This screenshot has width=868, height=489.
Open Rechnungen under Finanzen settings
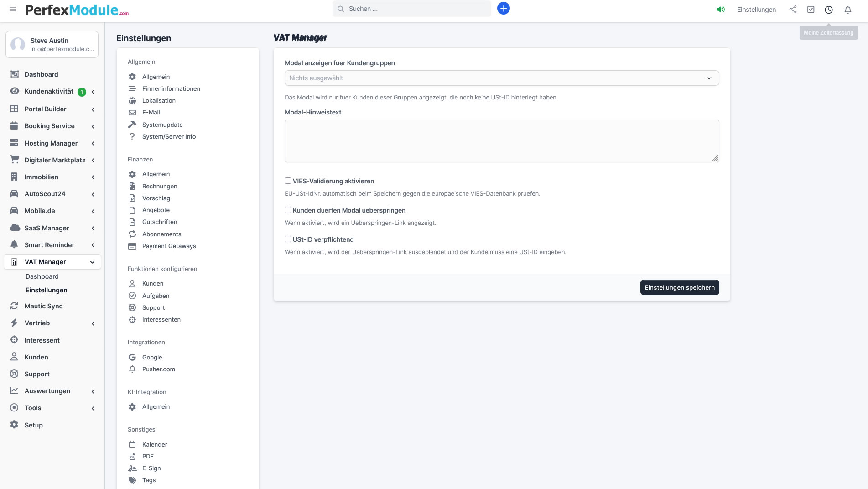click(x=160, y=186)
